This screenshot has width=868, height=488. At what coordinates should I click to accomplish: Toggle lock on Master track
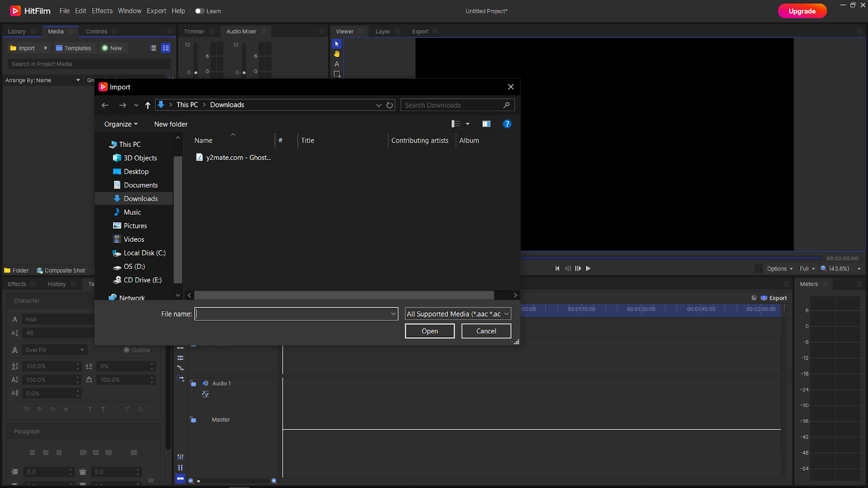(x=193, y=420)
